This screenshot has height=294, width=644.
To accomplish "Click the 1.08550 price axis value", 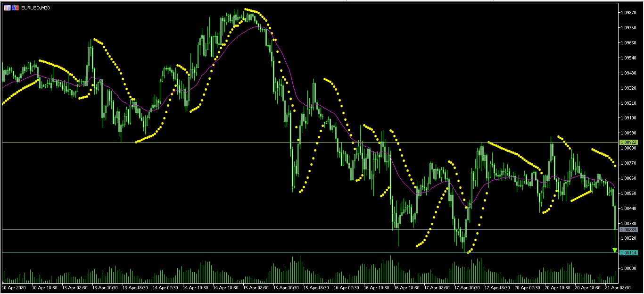I will [x=629, y=193].
